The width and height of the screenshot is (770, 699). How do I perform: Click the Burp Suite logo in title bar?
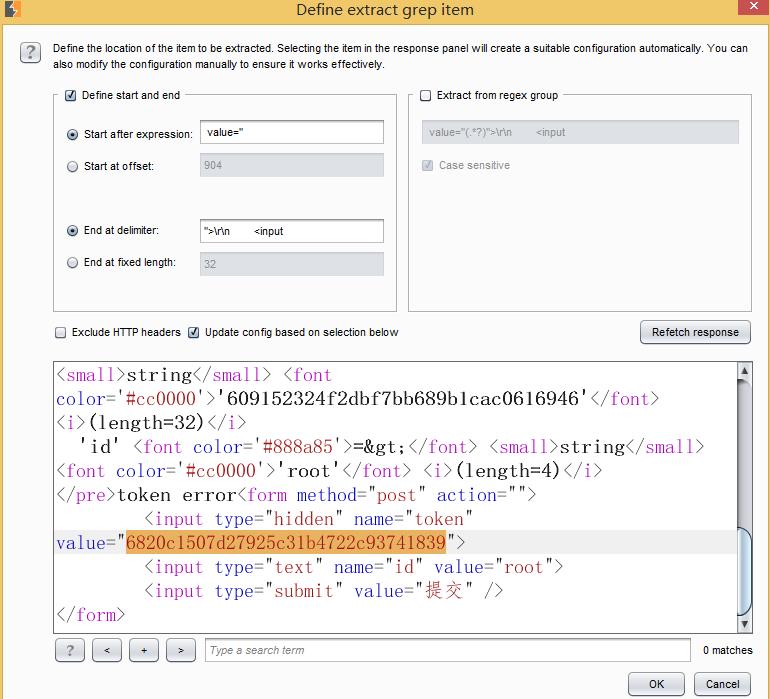(13, 10)
